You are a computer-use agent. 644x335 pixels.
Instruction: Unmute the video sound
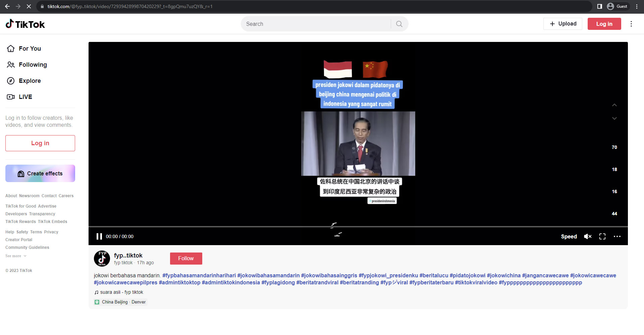click(588, 236)
